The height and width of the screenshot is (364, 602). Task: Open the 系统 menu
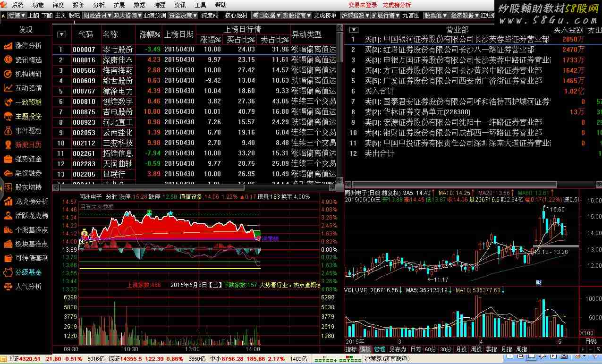(x=18, y=5)
